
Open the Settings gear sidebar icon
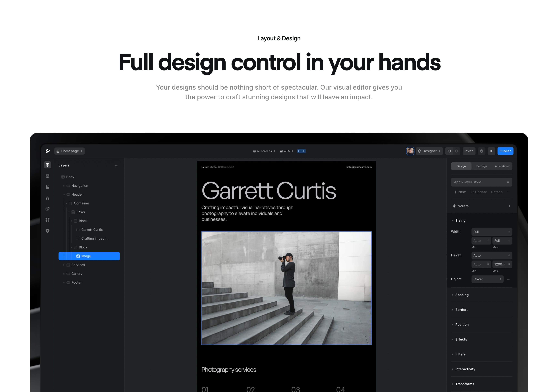coord(47,231)
